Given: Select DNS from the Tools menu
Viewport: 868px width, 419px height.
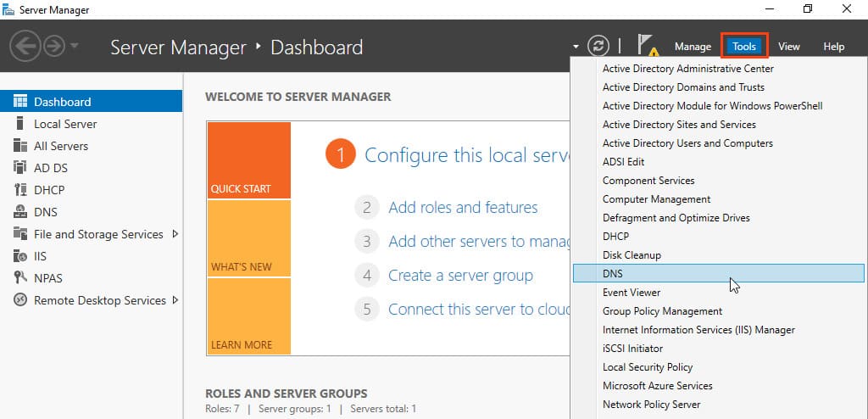Looking at the screenshot, I should 612,273.
